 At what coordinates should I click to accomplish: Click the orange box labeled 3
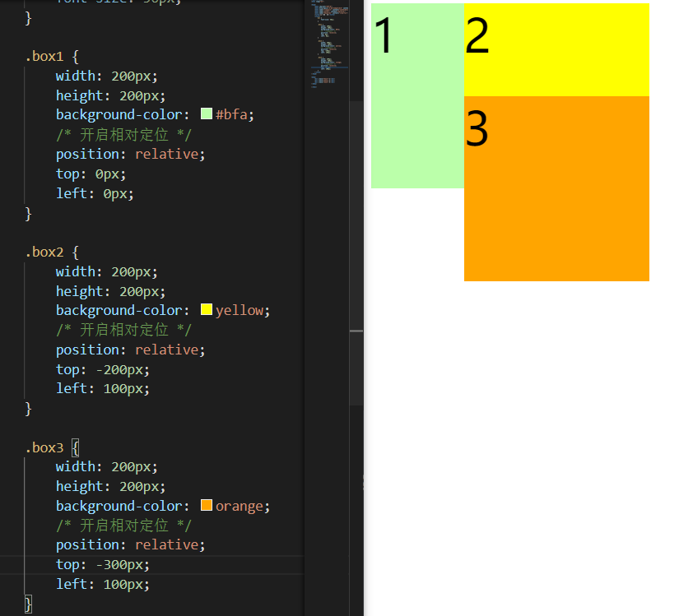point(556,188)
